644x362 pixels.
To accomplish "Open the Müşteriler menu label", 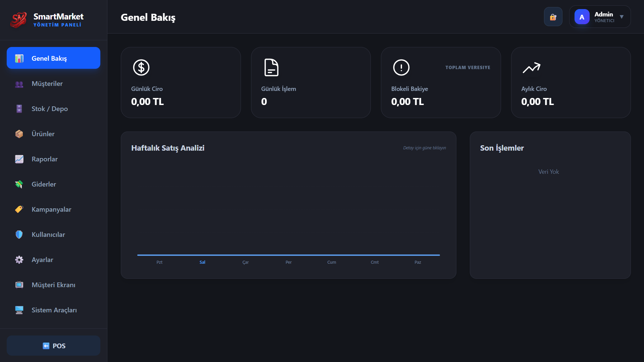I will click(x=47, y=84).
